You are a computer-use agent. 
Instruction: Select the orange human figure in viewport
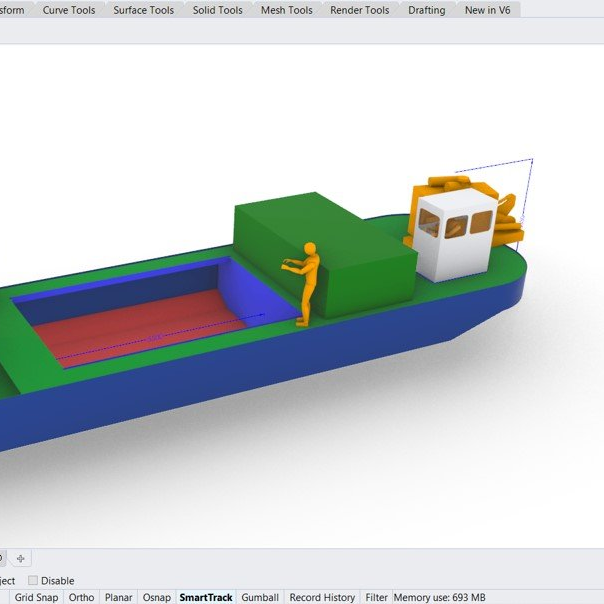tap(308, 285)
